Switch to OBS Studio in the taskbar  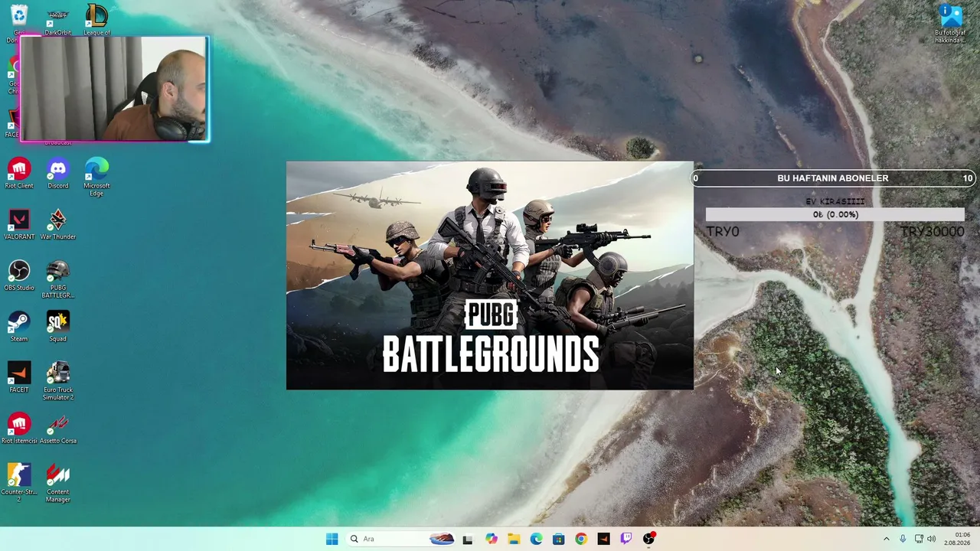(649, 539)
